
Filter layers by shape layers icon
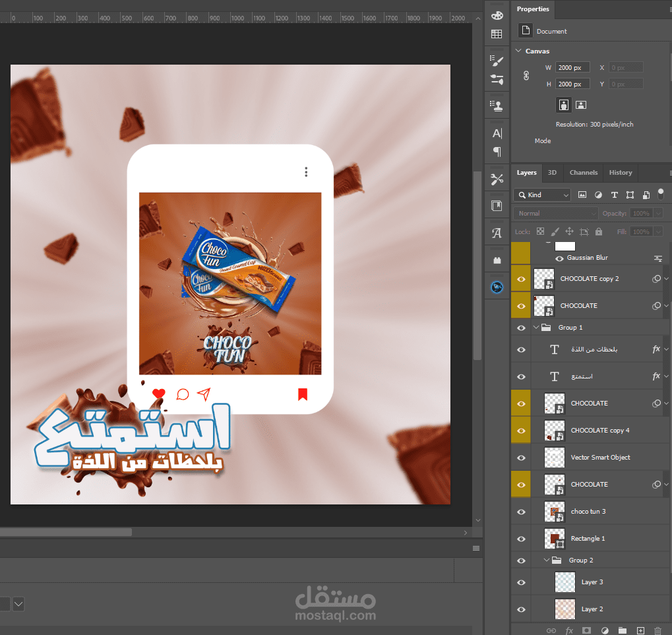point(630,195)
